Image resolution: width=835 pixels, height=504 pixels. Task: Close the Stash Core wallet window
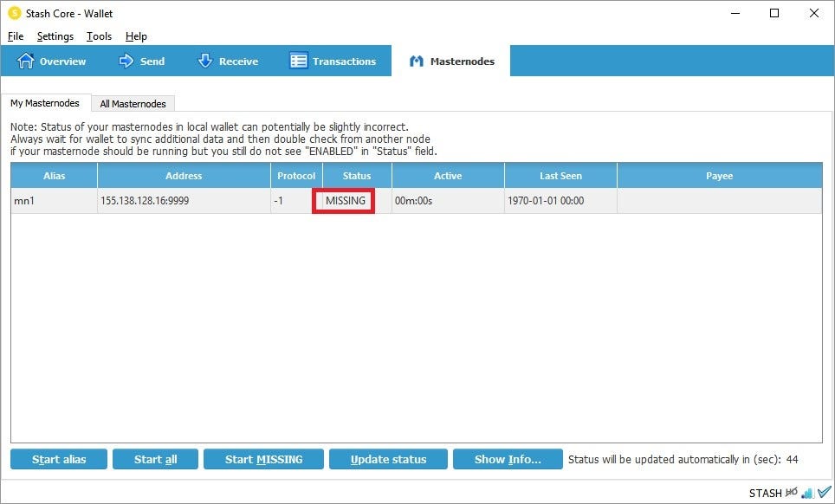coord(814,13)
